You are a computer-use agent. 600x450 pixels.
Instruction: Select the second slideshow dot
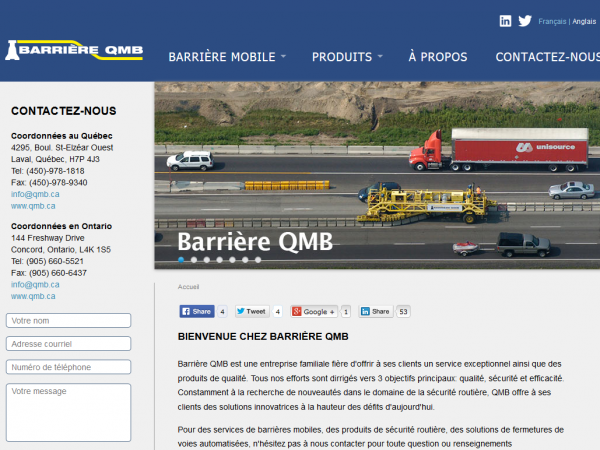[194, 260]
